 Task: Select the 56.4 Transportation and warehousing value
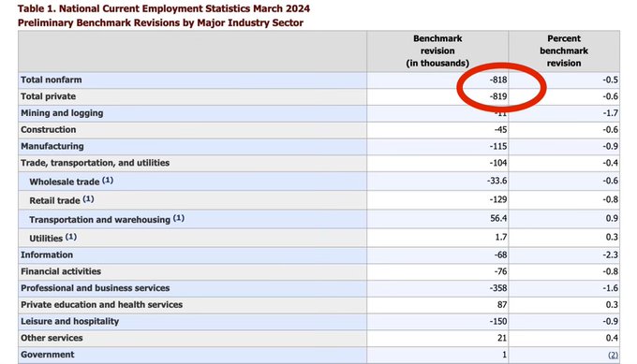pyautogui.click(x=498, y=219)
